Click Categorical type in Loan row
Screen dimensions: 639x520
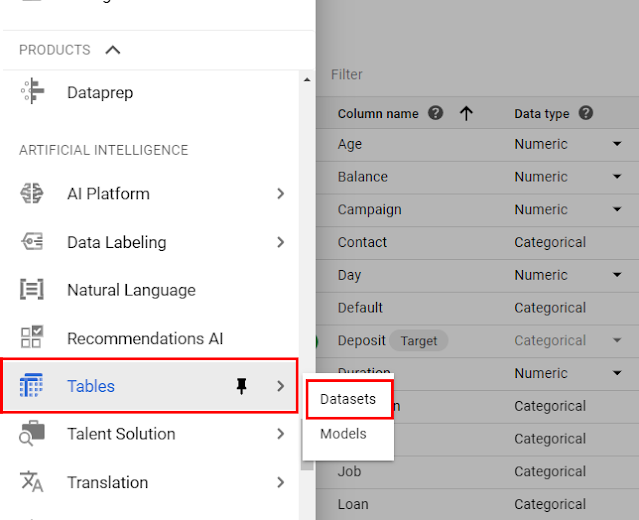550,505
